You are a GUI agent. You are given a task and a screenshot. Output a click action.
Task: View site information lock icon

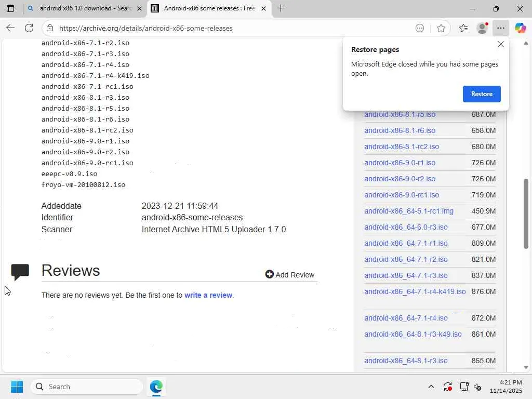(x=50, y=28)
